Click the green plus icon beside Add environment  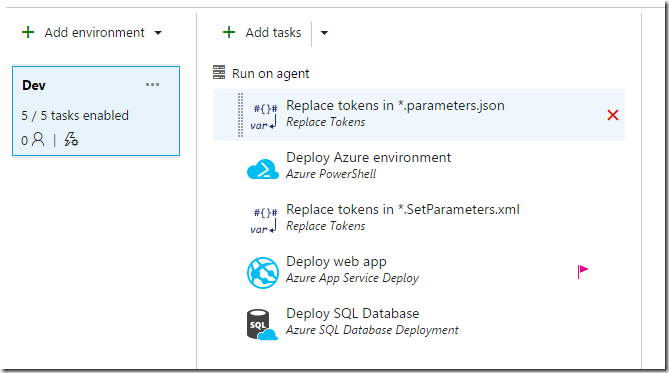click(28, 32)
